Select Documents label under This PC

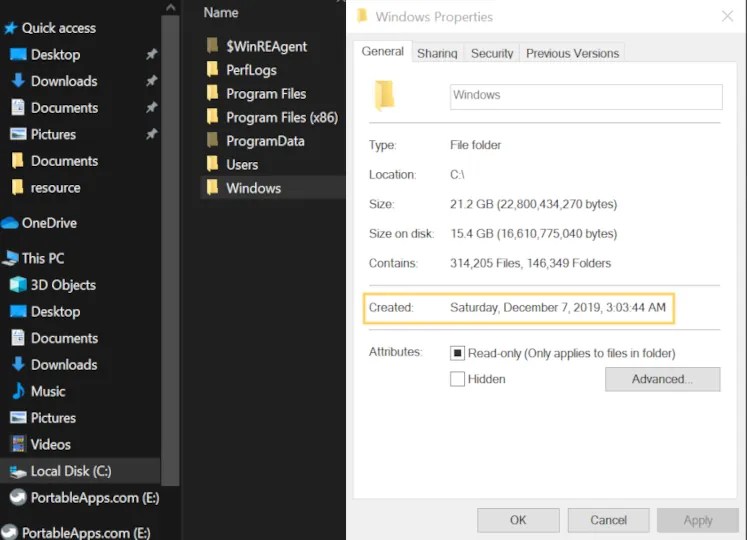point(64,338)
